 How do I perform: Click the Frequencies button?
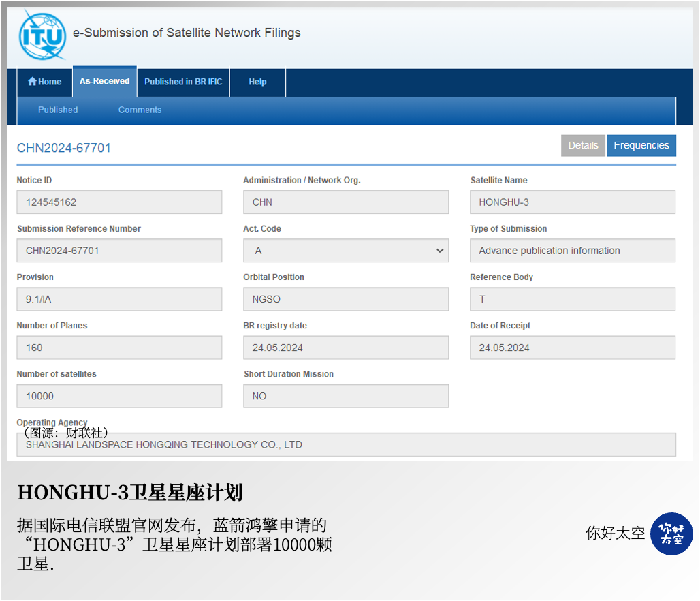pyautogui.click(x=641, y=146)
